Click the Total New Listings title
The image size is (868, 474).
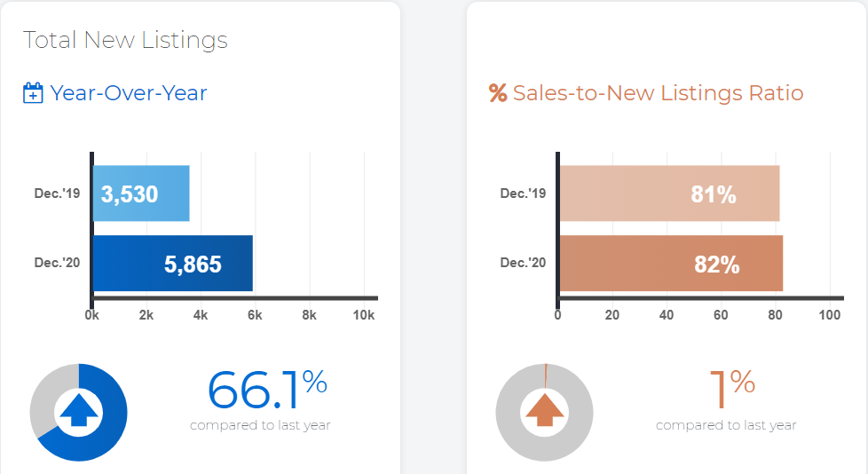click(x=125, y=41)
